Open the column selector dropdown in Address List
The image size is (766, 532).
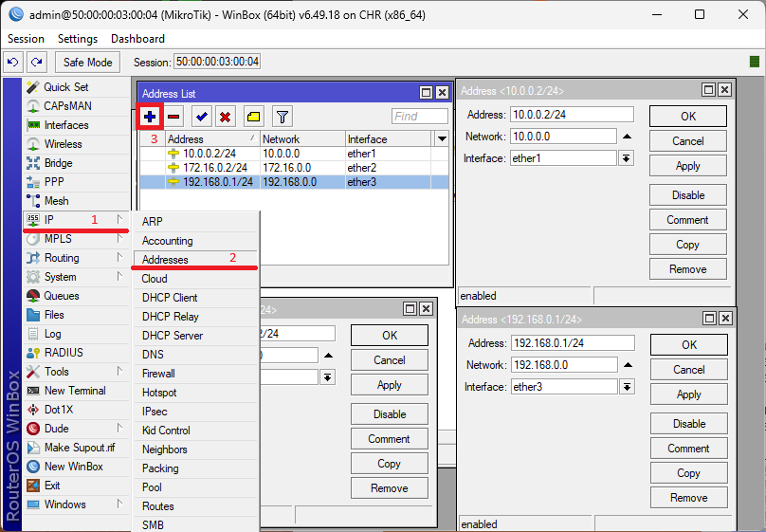(442, 138)
